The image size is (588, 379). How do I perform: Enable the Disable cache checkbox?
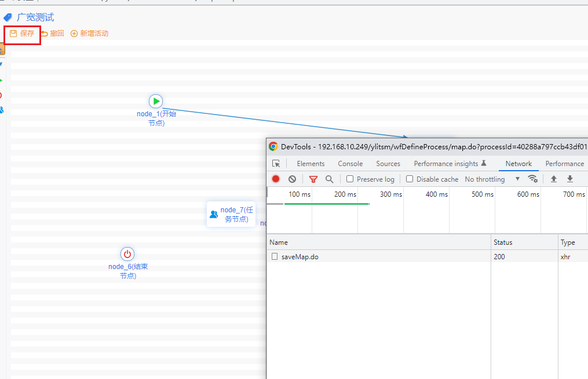click(410, 179)
